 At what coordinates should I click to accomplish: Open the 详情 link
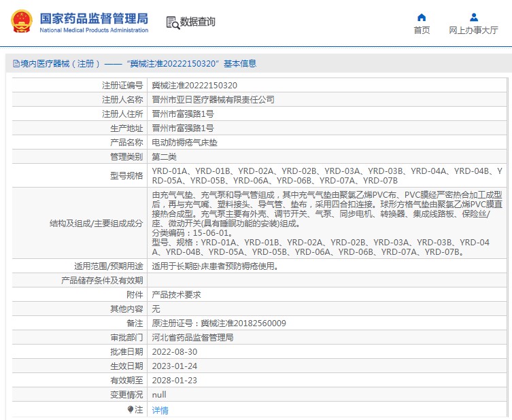[160, 410]
